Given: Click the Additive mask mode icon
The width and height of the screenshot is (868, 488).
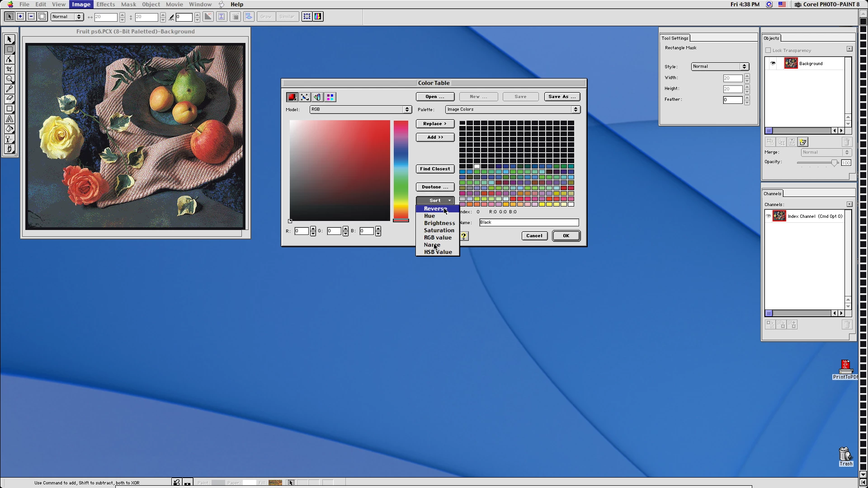Looking at the screenshot, I should coord(20,17).
